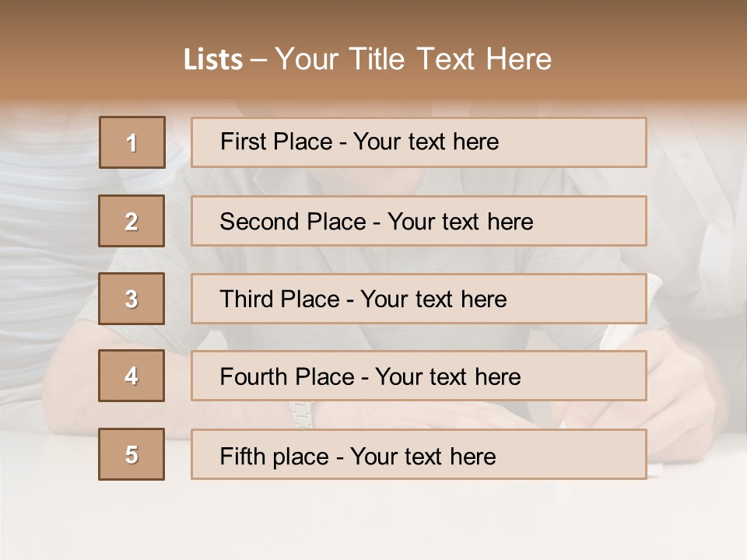Click the hand at the right edge
Viewport: 747px width, 560px height.
point(685,389)
